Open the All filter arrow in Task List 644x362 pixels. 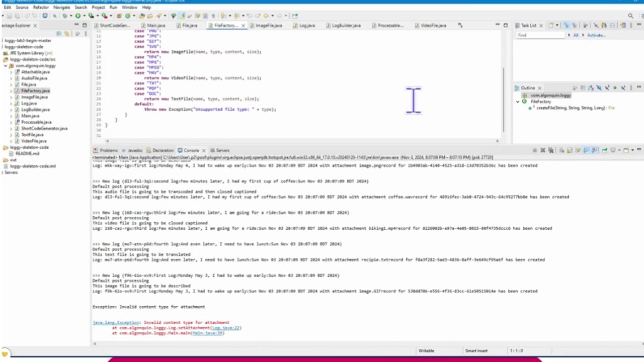(569, 35)
